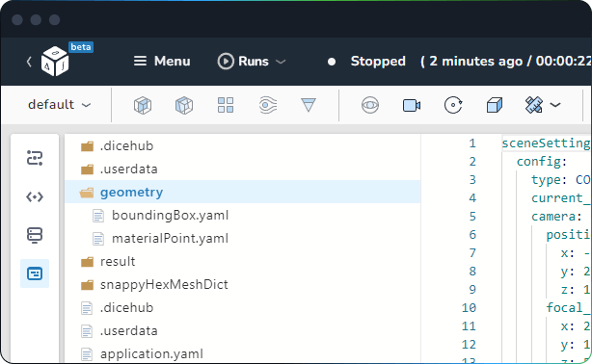Open the .userdata folder

point(242,169)
